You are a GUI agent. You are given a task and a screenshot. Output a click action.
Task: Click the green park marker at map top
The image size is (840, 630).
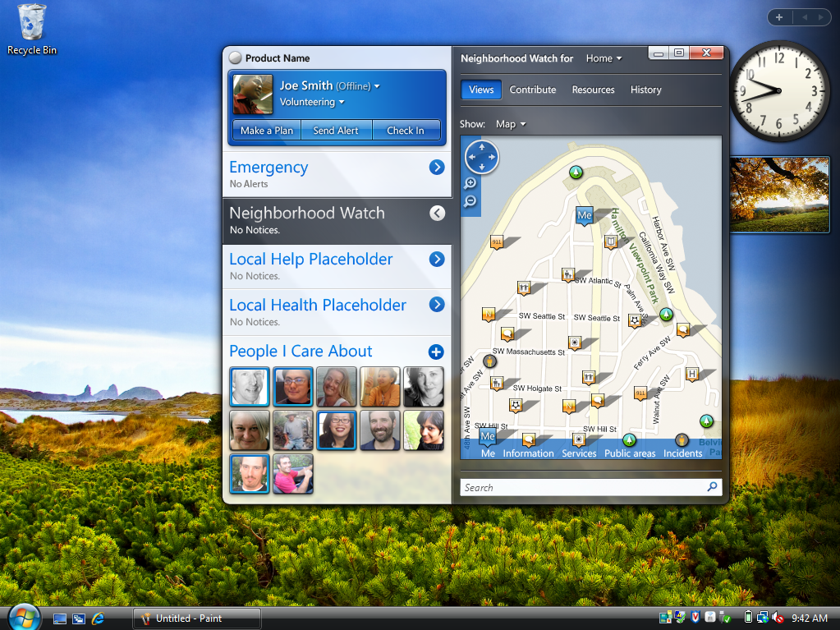pyautogui.click(x=576, y=172)
